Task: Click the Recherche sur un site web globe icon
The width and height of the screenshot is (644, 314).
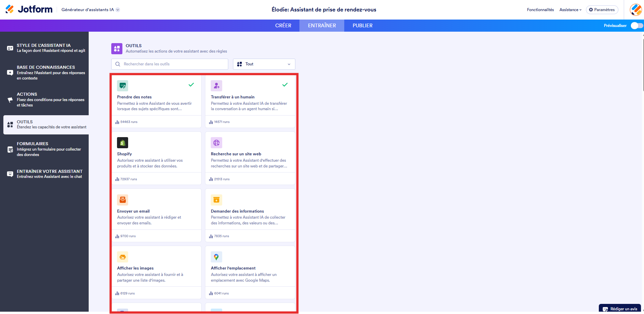Action: (216, 143)
